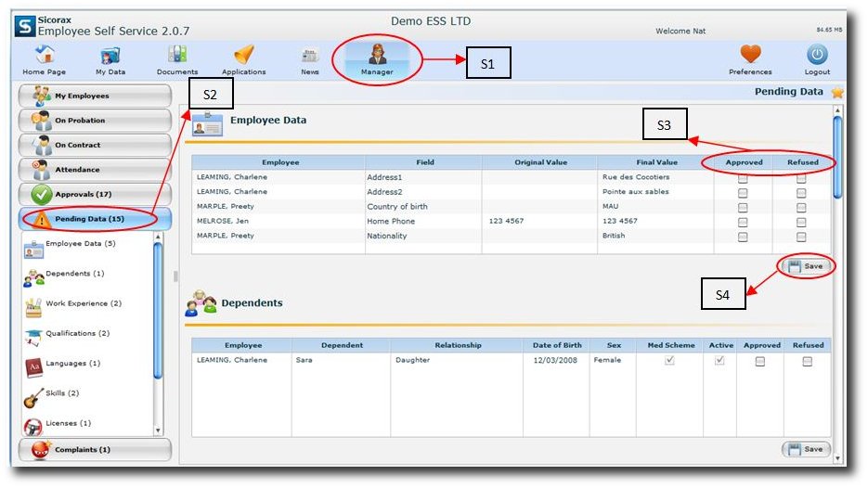Image resolution: width=868 pixels, height=488 pixels.
Task: Expand the My Employees sidebar section
Action: 95,96
